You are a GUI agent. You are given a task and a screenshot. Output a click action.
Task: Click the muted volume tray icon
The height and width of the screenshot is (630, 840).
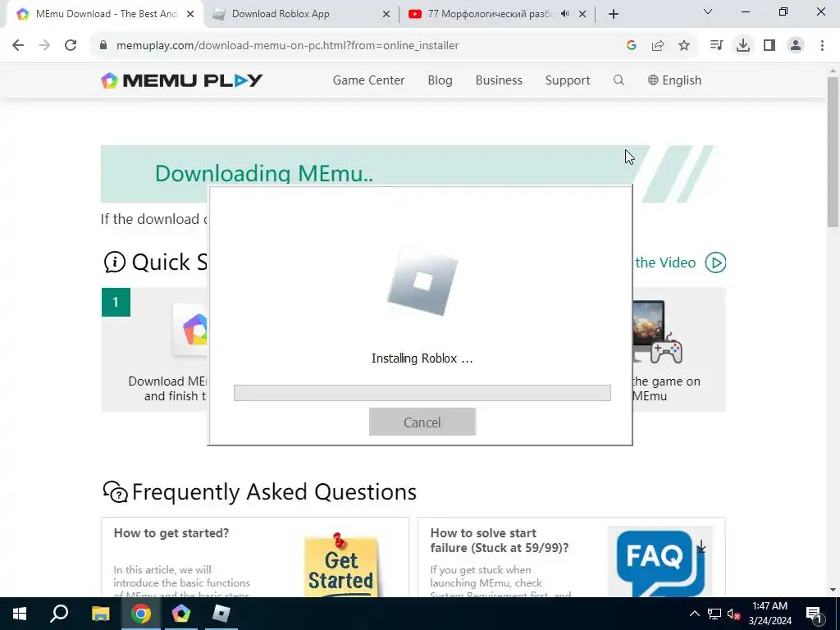[734, 614]
